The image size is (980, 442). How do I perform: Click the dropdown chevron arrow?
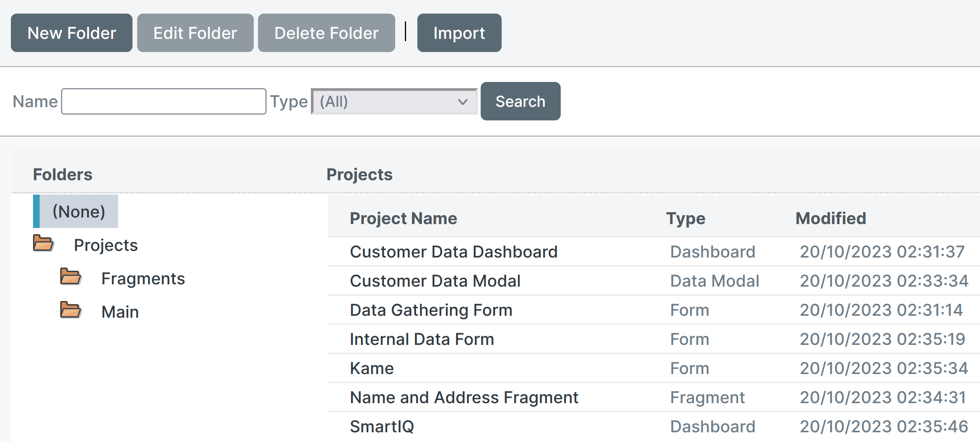point(462,102)
